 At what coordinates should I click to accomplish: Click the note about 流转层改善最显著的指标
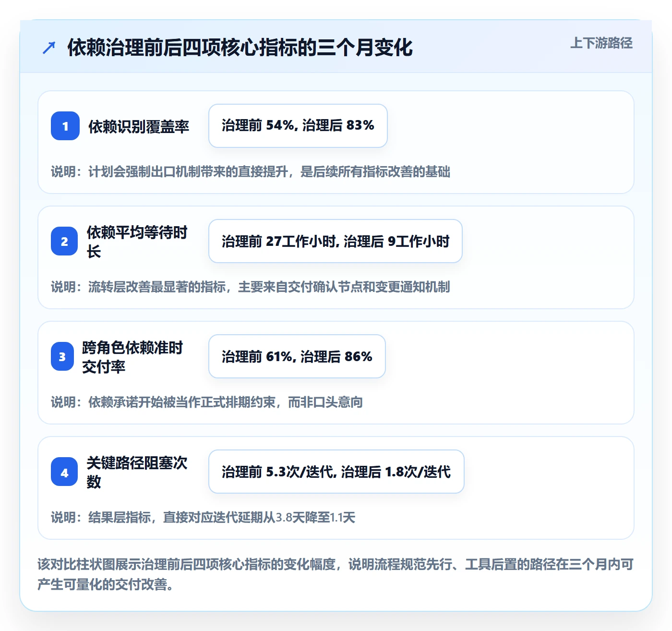251,287
